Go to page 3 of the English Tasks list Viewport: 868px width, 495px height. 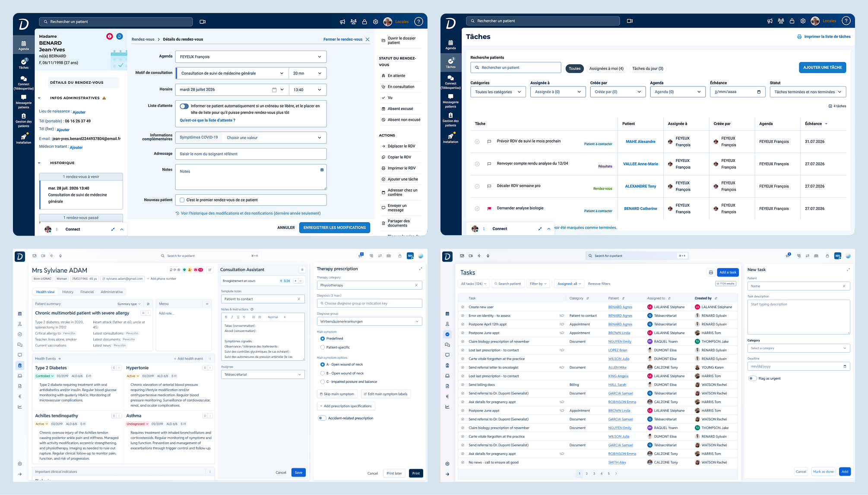coord(594,473)
